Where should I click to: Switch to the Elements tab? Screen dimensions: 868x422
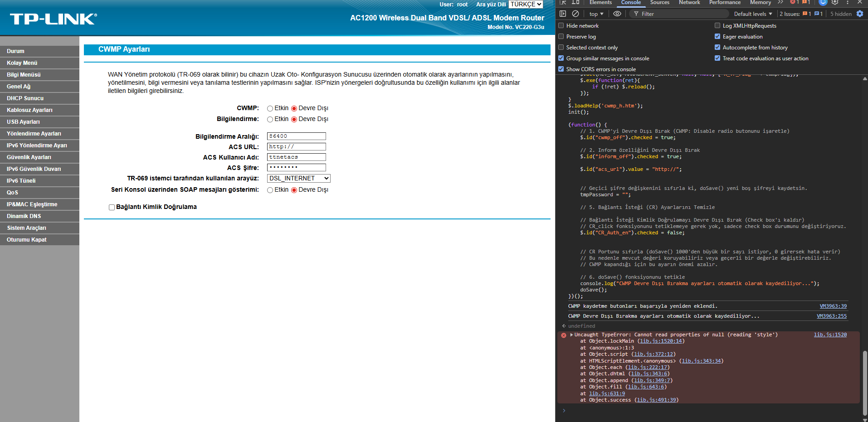coord(600,3)
